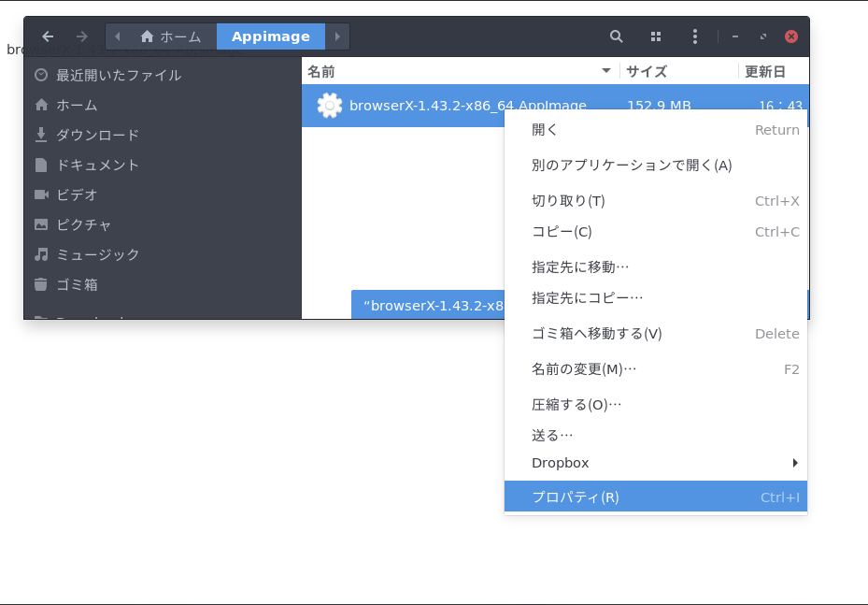
Task: Toggle the grid view icon
Action: [656, 36]
